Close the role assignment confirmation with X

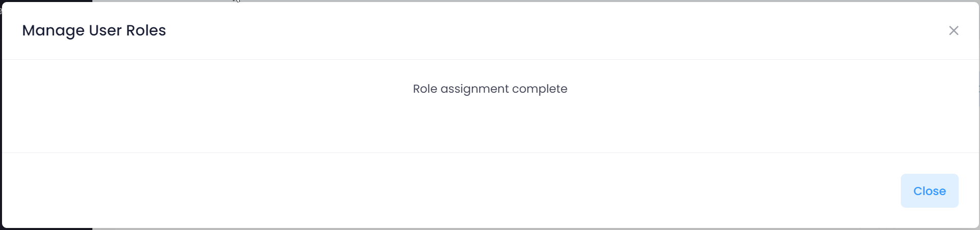[x=954, y=31]
